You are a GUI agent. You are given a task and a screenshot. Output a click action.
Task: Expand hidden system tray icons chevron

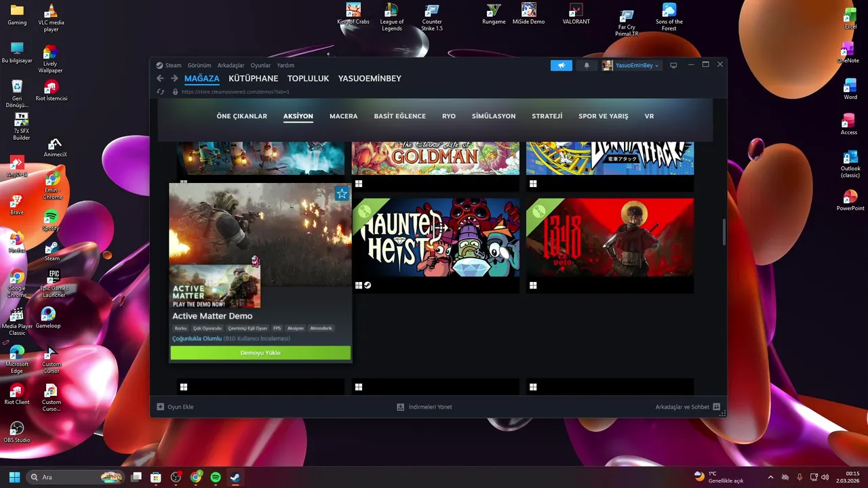tap(770, 477)
